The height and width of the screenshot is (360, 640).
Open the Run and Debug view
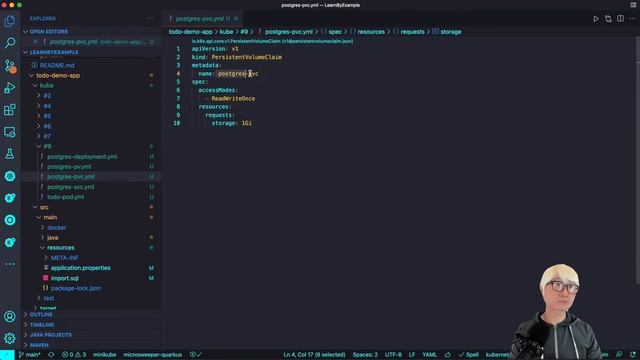pos(10,87)
